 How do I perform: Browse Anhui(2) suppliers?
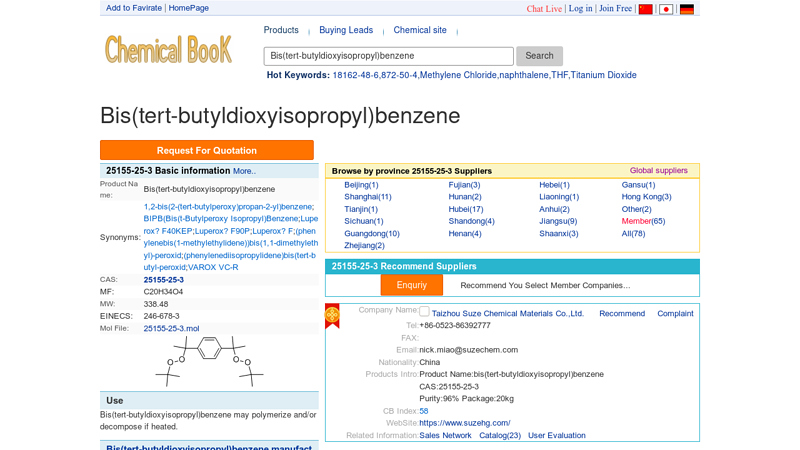click(555, 209)
